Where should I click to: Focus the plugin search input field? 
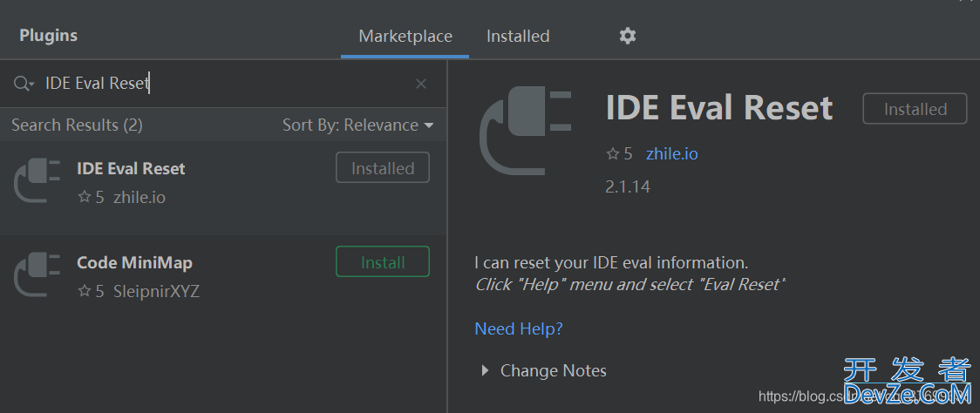pos(221,84)
